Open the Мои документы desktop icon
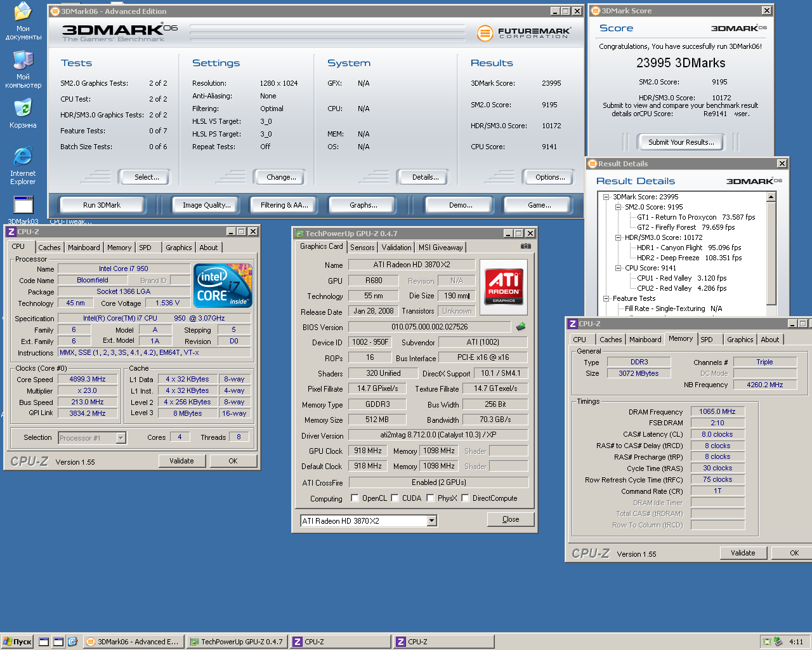The image size is (812, 650). pyautogui.click(x=23, y=21)
